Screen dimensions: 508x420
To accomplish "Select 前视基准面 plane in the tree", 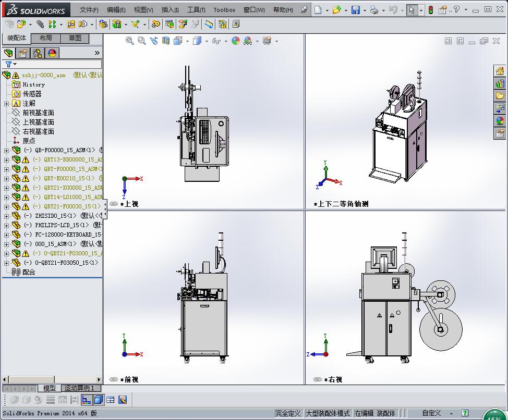I will (38, 113).
